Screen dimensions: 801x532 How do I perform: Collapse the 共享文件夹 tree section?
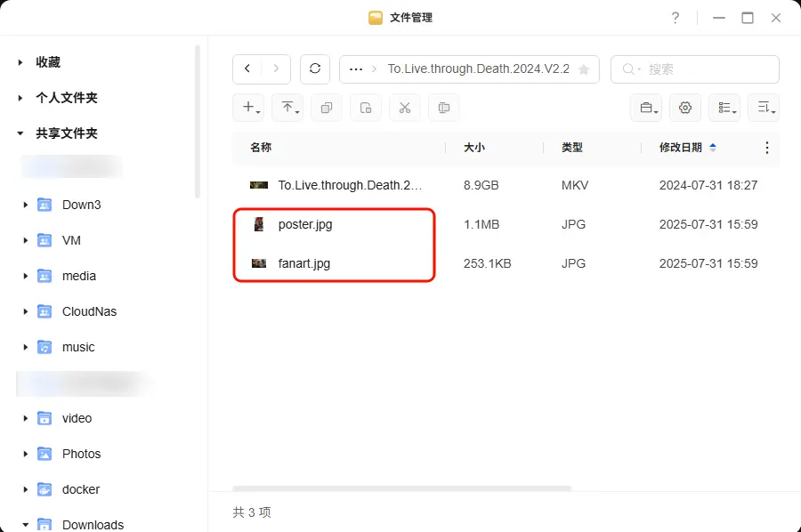[x=20, y=133]
